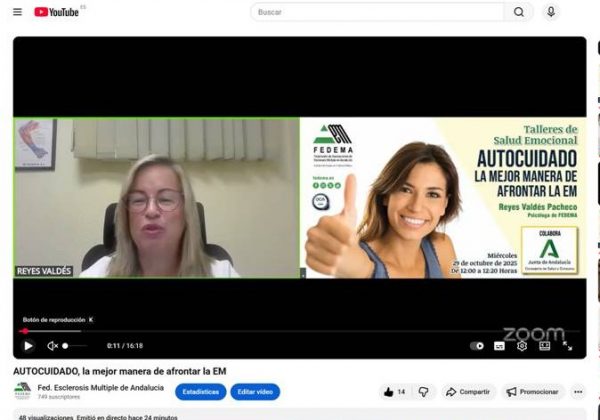Open Fed. Esclerosis Multiple de Andalucia channel
This screenshot has height=420, width=600.
[x=101, y=387]
